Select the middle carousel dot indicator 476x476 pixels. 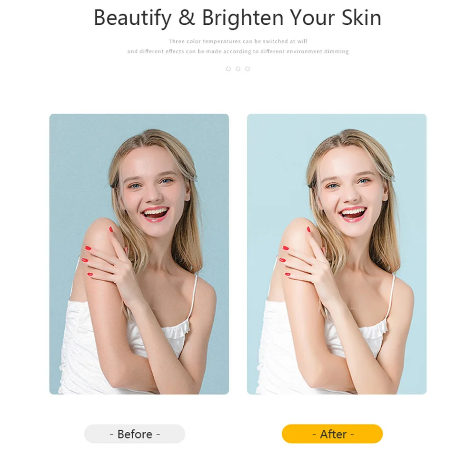point(238,69)
